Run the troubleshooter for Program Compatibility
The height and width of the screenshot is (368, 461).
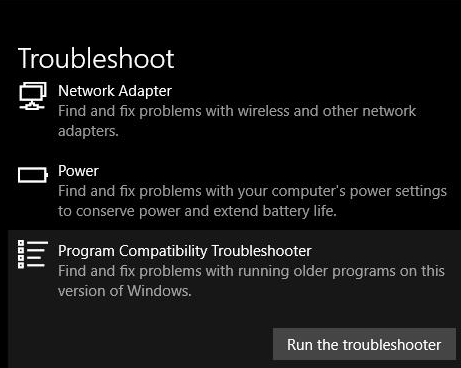click(364, 344)
